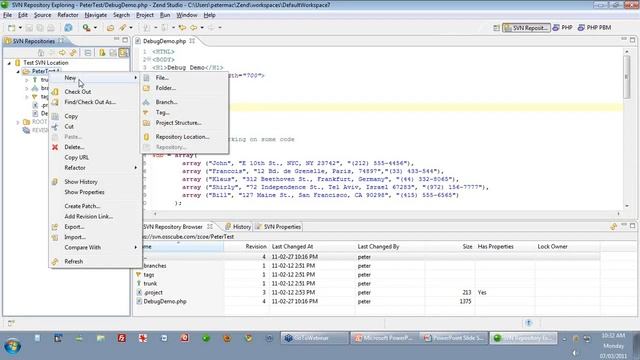Click the yellow forward navigation arrow
This screenshot has height=360, width=640.
(x=193, y=28)
